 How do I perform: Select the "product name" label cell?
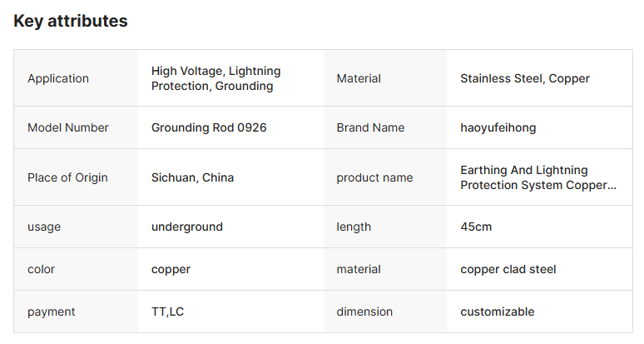pyautogui.click(x=374, y=177)
